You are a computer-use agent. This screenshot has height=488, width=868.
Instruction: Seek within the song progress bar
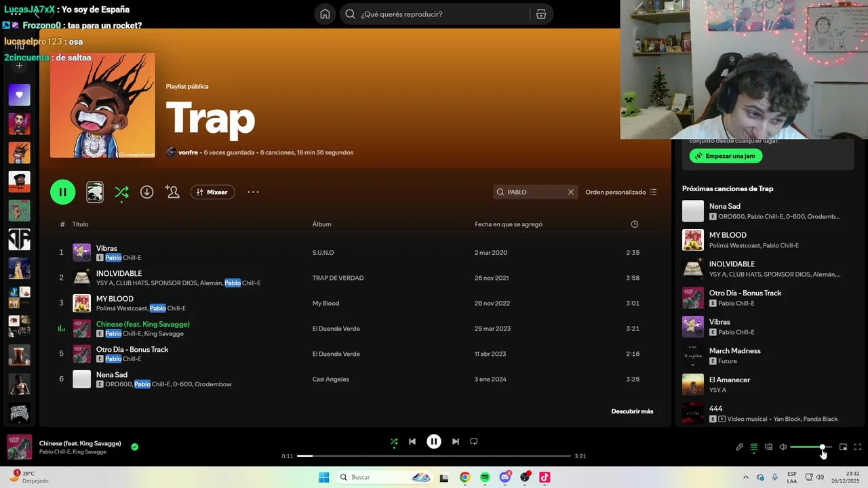tap(434, 456)
